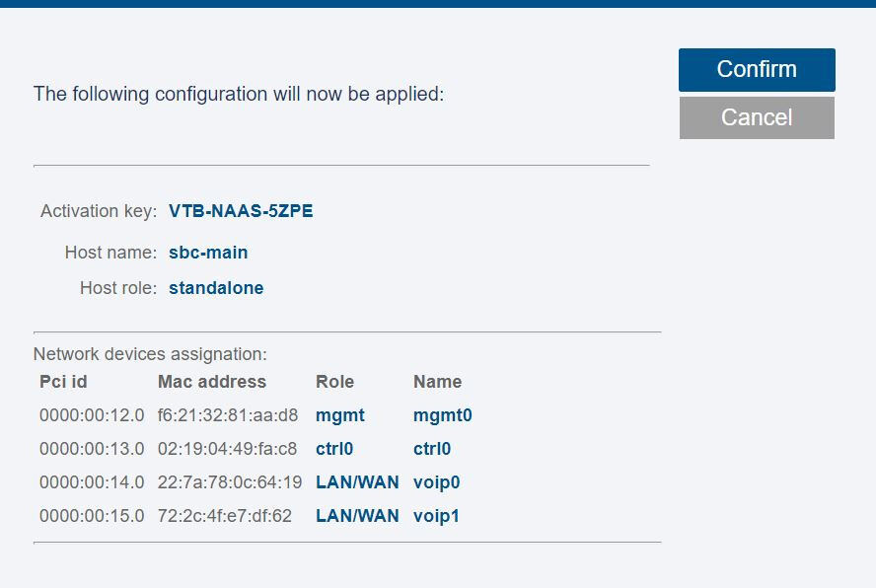Click the Role column header
The image size is (876, 588).
[x=334, y=382]
